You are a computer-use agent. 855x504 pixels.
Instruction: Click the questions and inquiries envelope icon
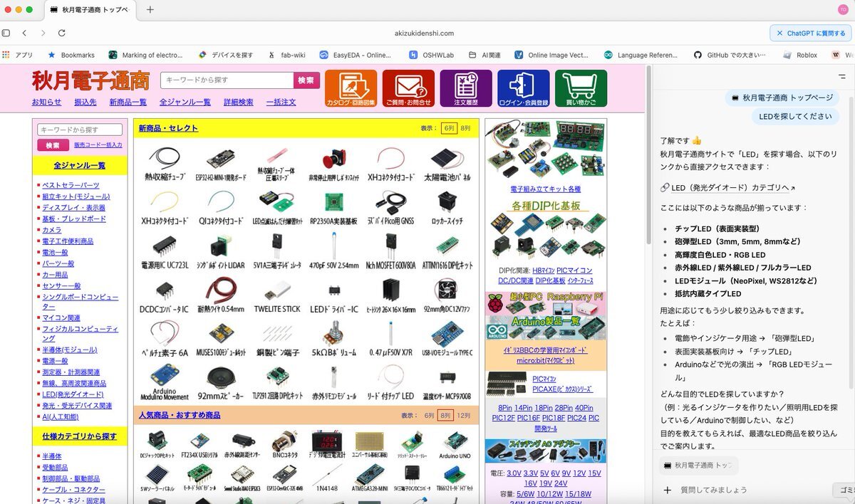point(408,88)
